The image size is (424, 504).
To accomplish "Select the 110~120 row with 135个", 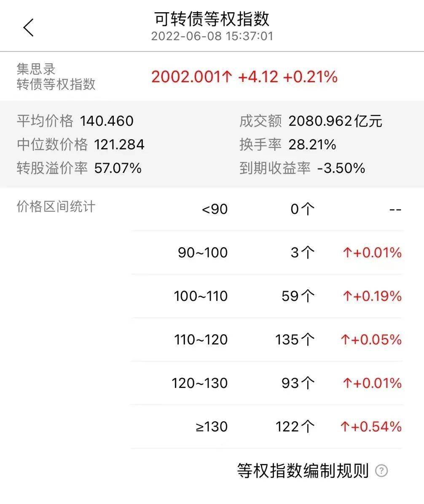I will [x=267, y=340].
